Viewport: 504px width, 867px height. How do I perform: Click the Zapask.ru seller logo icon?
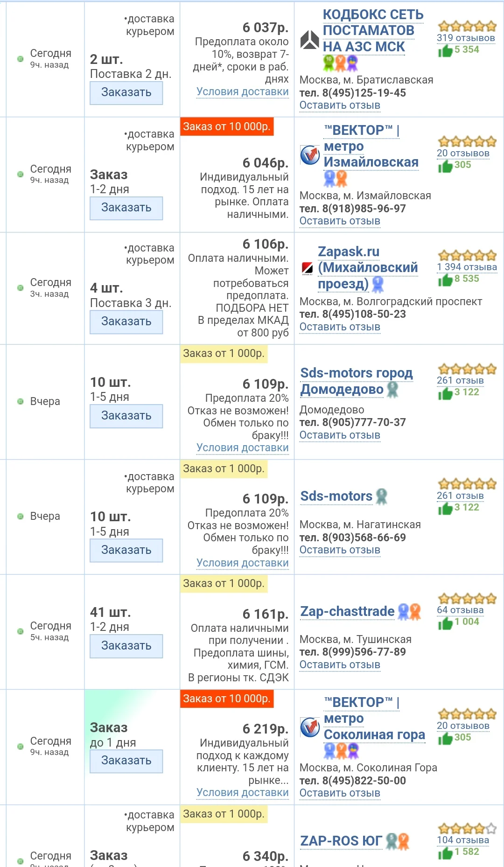click(307, 268)
